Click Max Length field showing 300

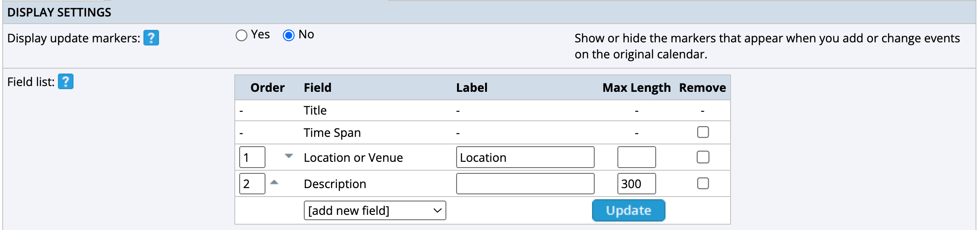[x=637, y=184]
